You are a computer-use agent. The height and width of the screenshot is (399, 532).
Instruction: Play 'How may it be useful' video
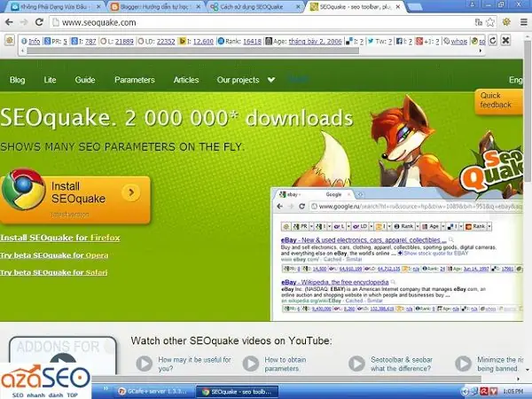pos(145,364)
